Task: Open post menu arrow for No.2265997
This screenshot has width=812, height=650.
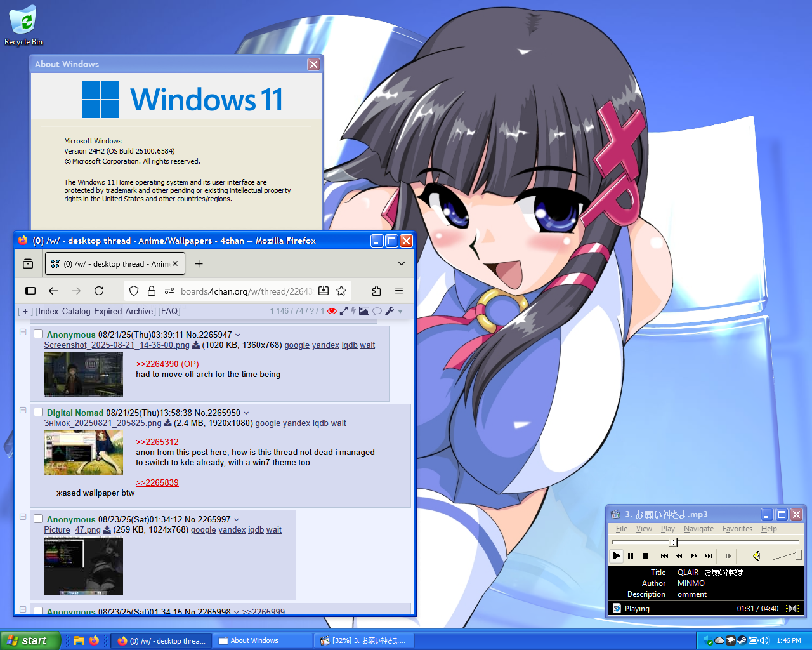Action: [x=237, y=519]
